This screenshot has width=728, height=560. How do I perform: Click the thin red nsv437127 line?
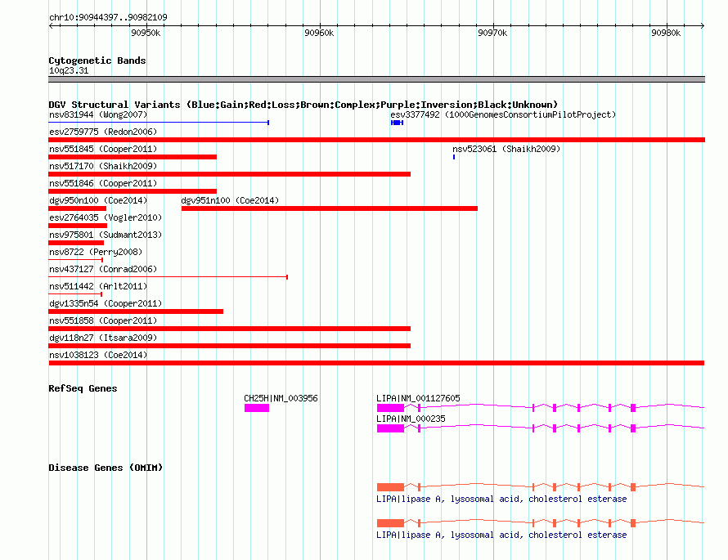click(x=168, y=277)
